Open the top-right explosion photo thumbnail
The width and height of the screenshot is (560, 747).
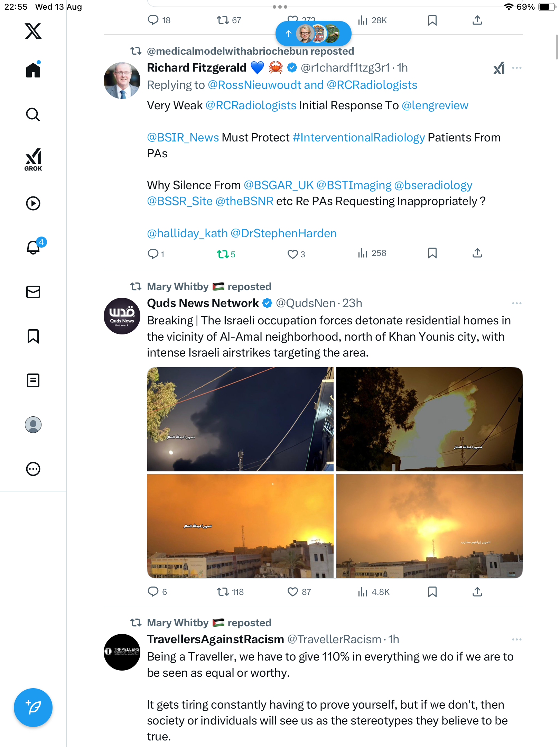click(x=429, y=419)
